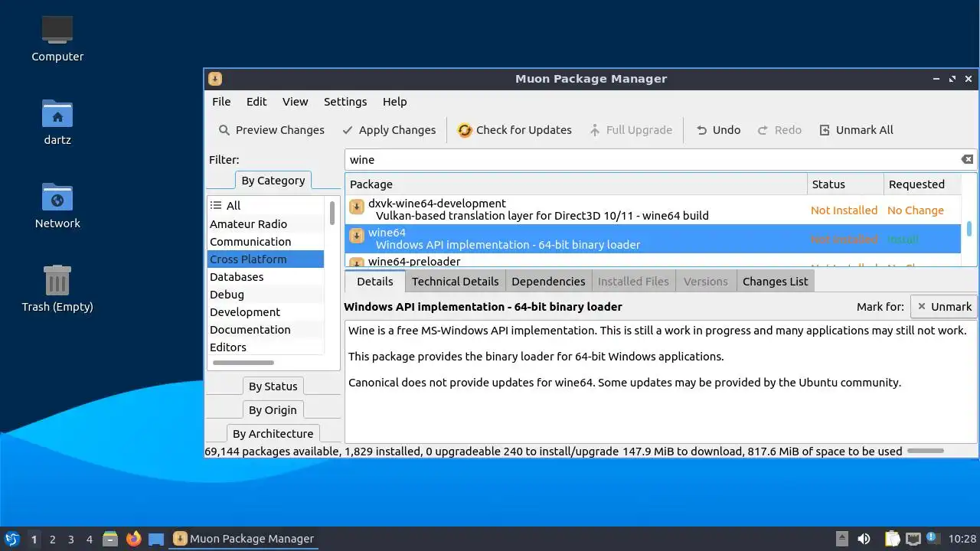Click the Requested column header
Screen dimensions: 980x551
(922, 184)
